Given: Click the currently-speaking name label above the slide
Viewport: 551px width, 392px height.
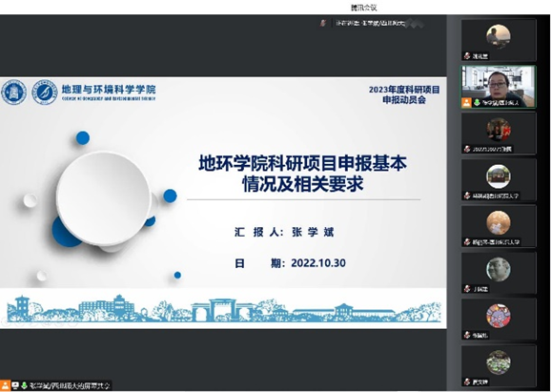Looking at the screenshot, I should [x=371, y=24].
